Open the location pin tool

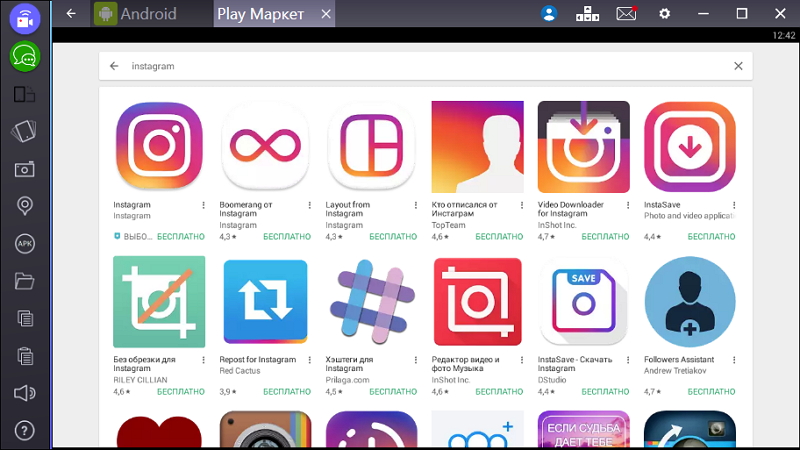[x=24, y=206]
